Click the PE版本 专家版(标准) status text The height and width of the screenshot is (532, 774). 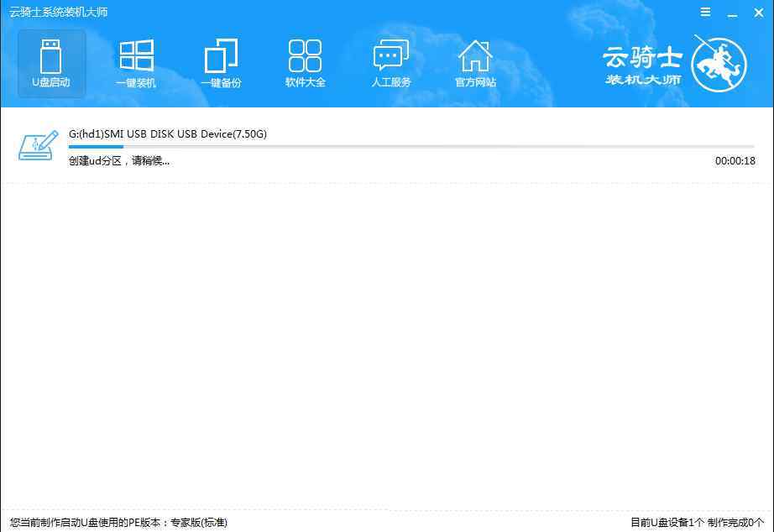point(118,523)
